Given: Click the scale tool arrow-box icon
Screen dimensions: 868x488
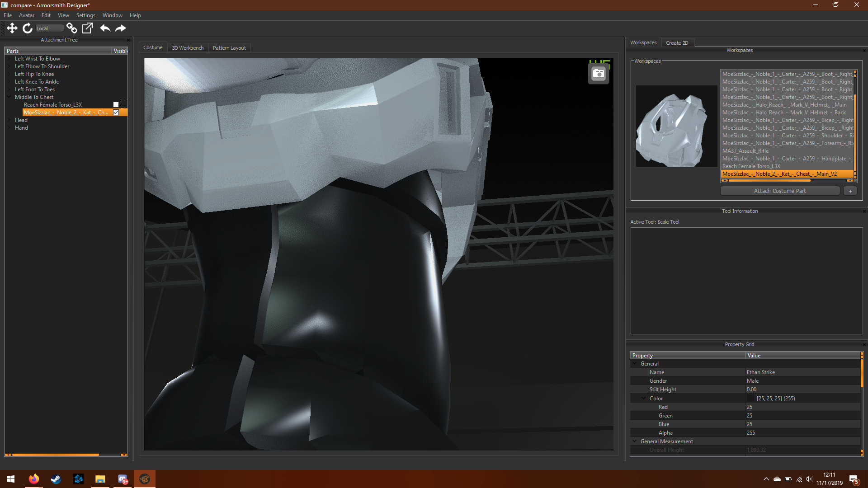Looking at the screenshot, I should click(87, 28).
